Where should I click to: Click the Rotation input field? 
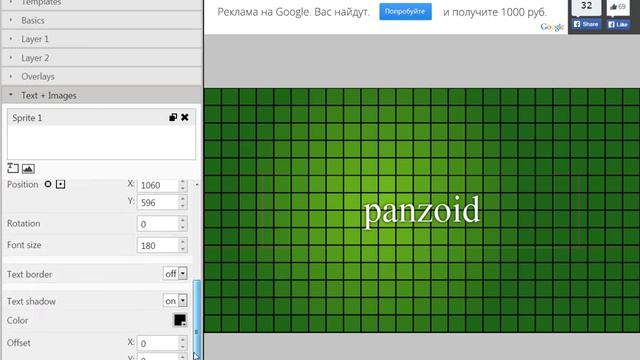coord(158,224)
